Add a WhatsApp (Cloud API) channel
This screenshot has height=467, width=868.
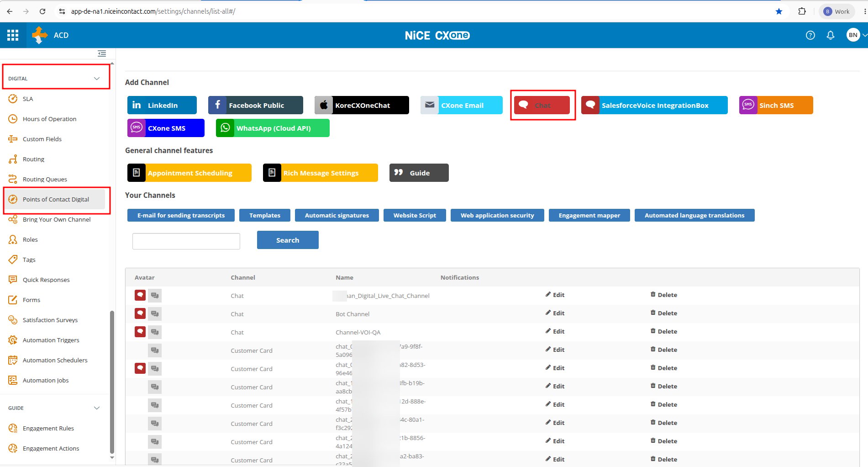coord(273,128)
